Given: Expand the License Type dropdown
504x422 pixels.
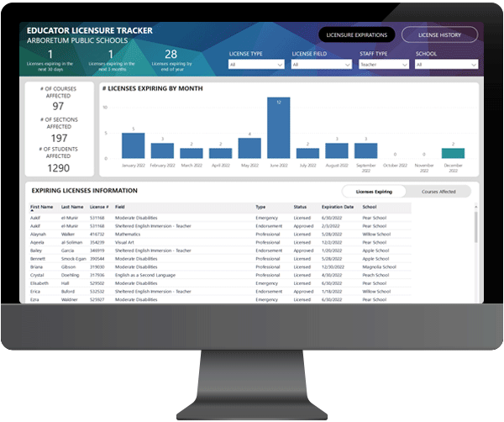Looking at the screenshot, I should point(256,65).
